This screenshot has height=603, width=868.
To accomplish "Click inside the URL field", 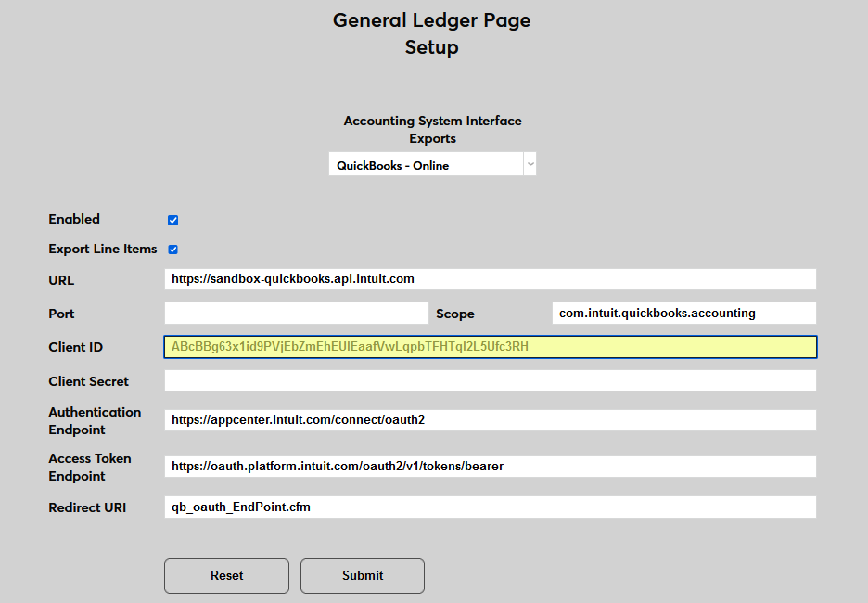I will click(x=490, y=278).
